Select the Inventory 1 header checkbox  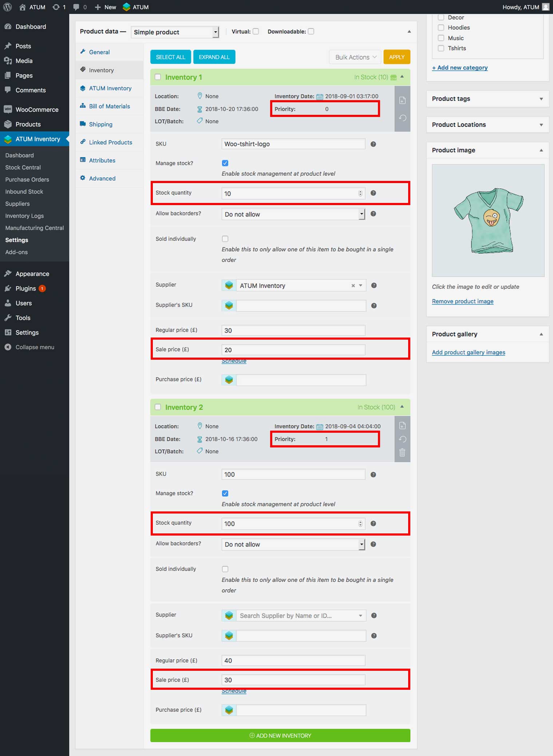[x=158, y=77]
